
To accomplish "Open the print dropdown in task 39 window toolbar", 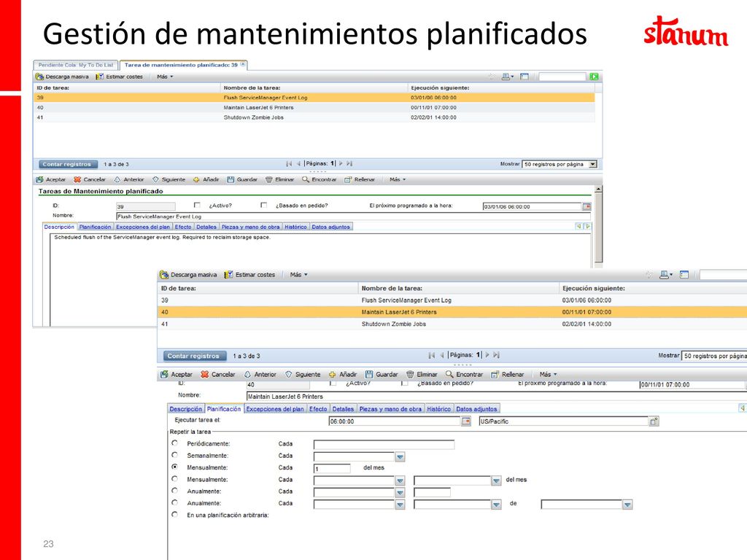I will point(508,77).
